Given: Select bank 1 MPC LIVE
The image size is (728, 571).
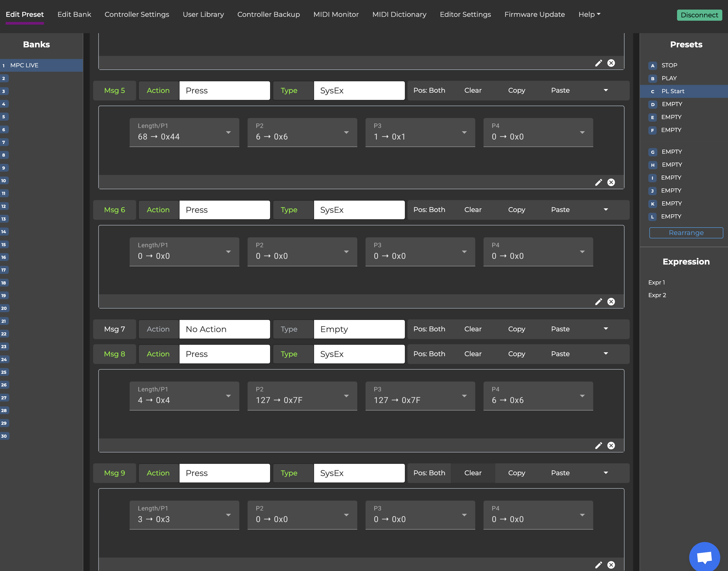Looking at the screenshot, I should tap(24, 65).
